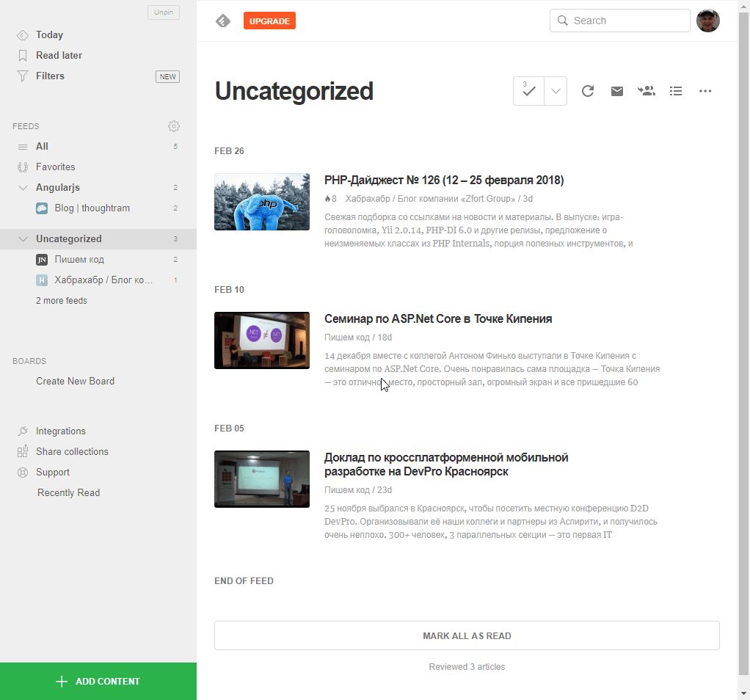Click the 'Хабрахабр / Блог компании «Zfort Group»' source text
The image size is (750, 700).
(x=431, y=198)
